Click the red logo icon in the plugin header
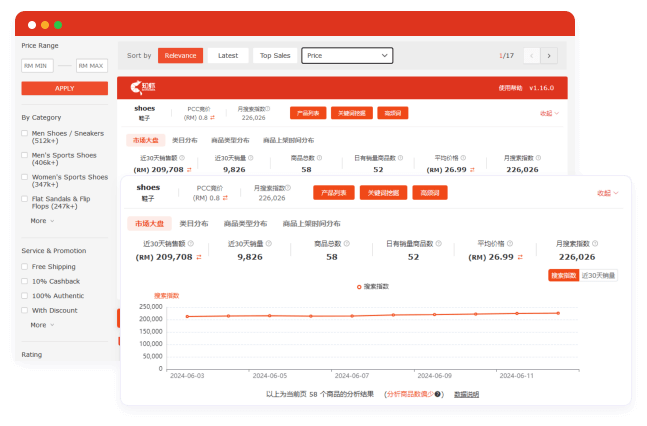Image resolution: width=647 pixels, height=426 pixels. pyautogui.click(x=135, y=87)
